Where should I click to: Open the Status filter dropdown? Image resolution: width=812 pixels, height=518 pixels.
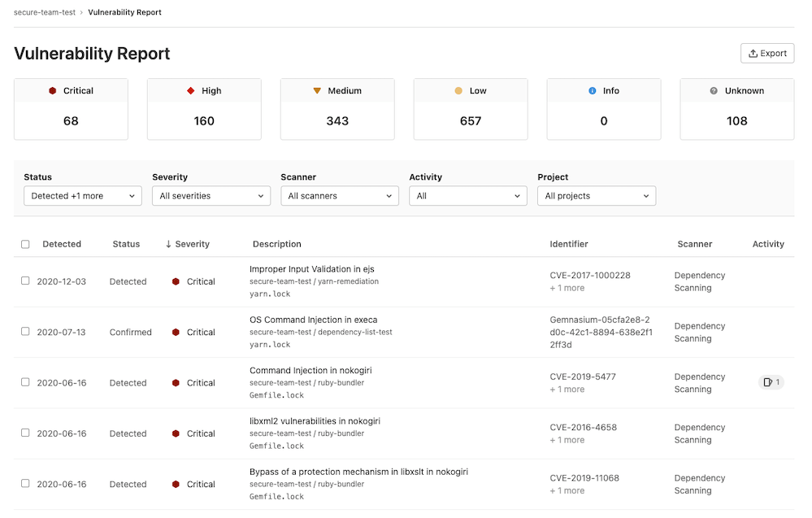point(82,196)
